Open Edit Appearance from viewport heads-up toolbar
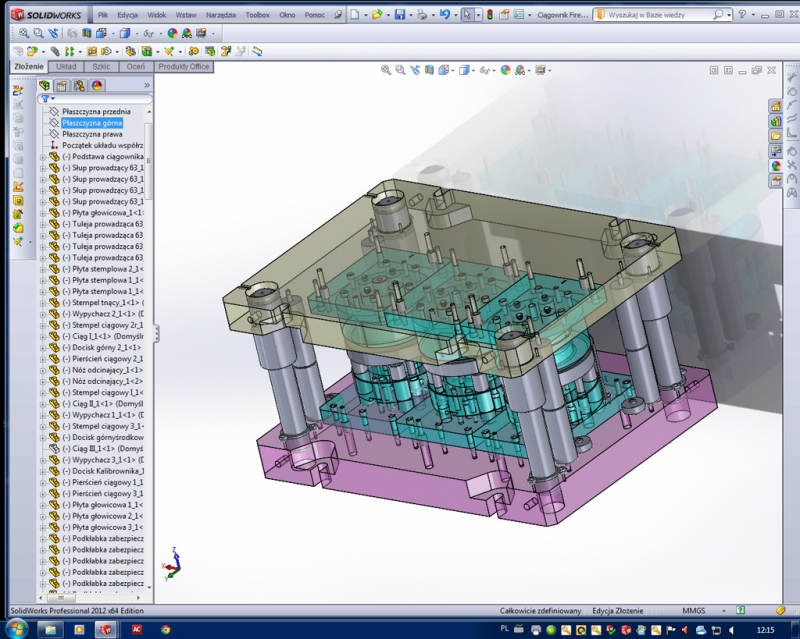This screenshot has width=800, height=639. pyautogui.click(x=505, y=70)
